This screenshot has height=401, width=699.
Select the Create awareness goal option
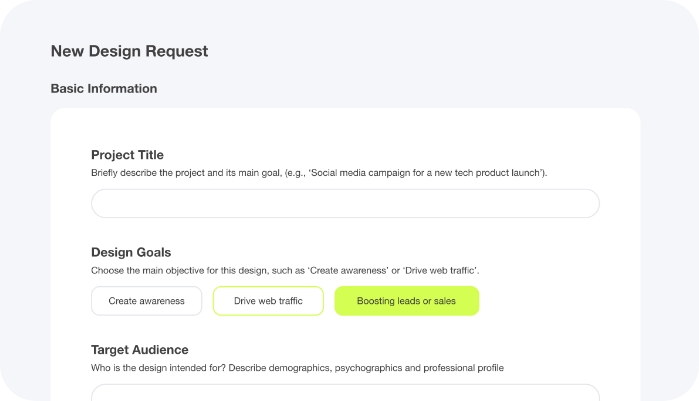pos(146,301)
